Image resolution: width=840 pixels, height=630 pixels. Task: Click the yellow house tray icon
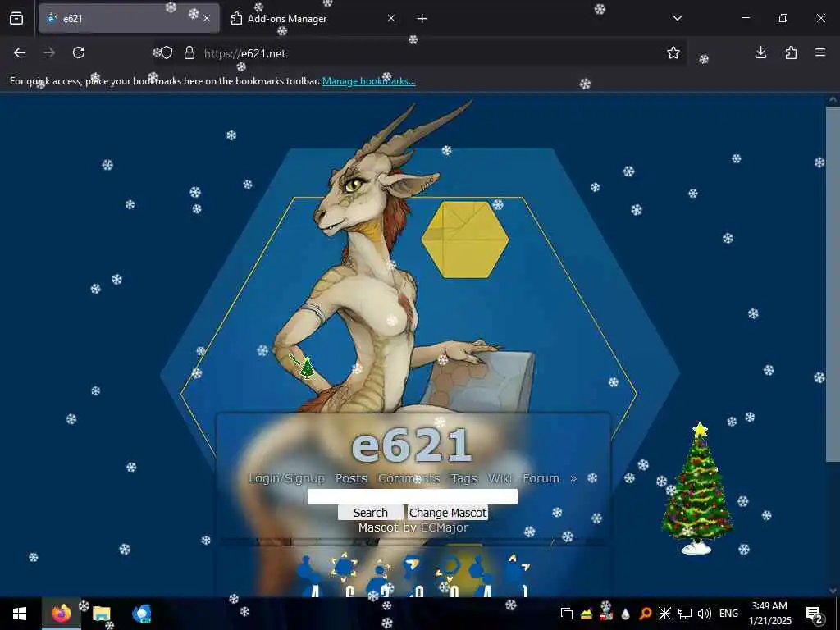pyautogui.click(x=587, y=614)
